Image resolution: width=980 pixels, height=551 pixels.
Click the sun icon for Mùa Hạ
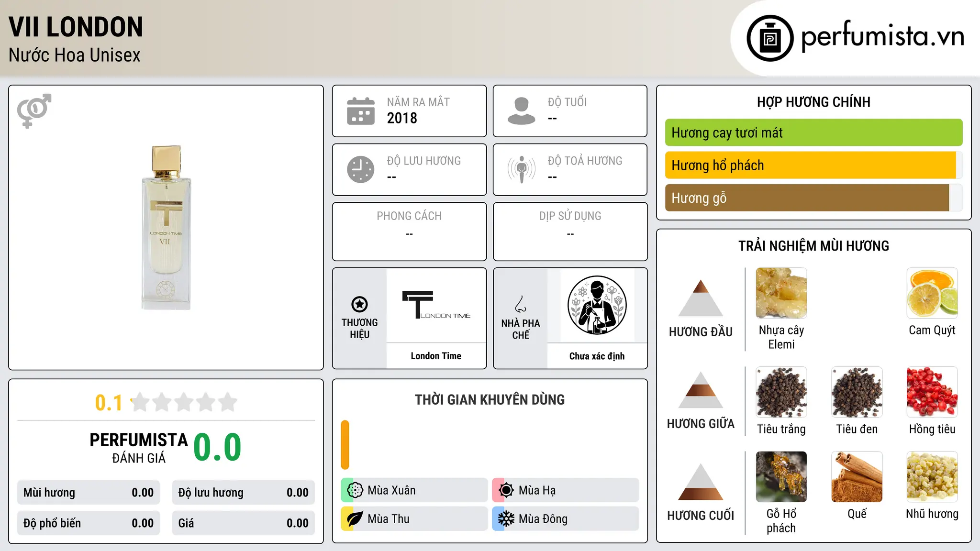506,490
